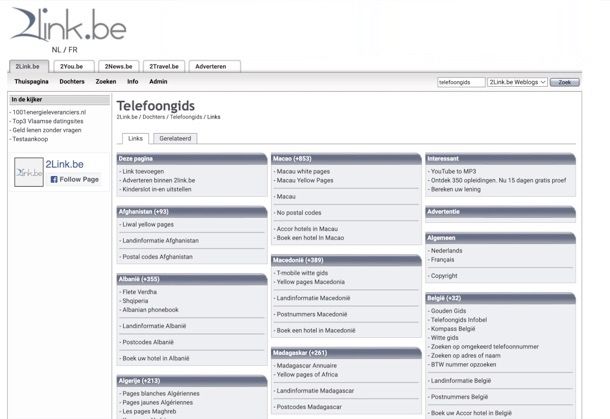The image size is (610, 419).
Task: Select the Gerelateerd tab
Action: coord(175,138)
